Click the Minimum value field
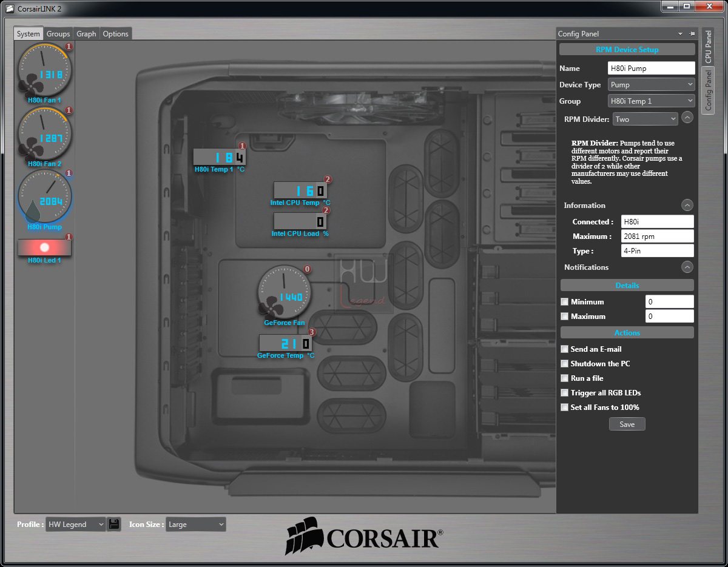This screenshot has height=567, width=728. (x=670, y=301)
